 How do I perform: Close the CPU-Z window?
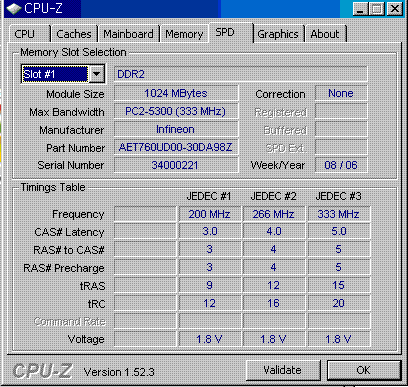395,9
